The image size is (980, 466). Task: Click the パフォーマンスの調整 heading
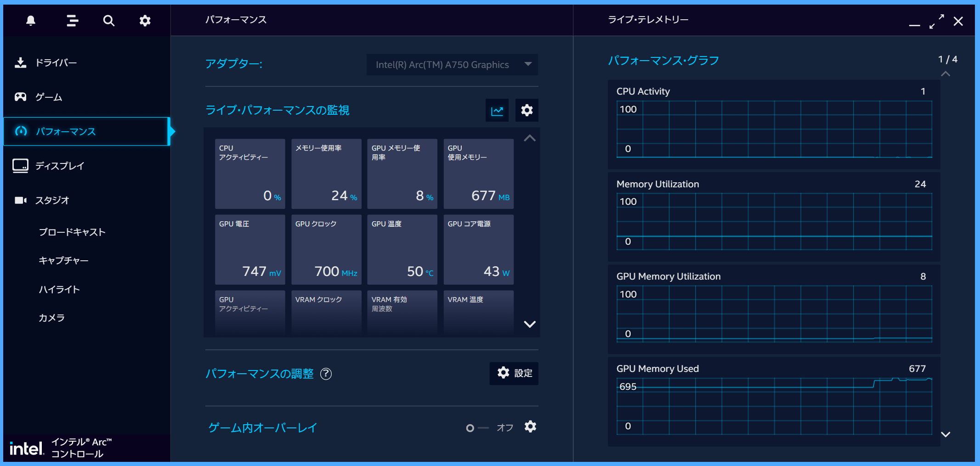click(260, 374)
